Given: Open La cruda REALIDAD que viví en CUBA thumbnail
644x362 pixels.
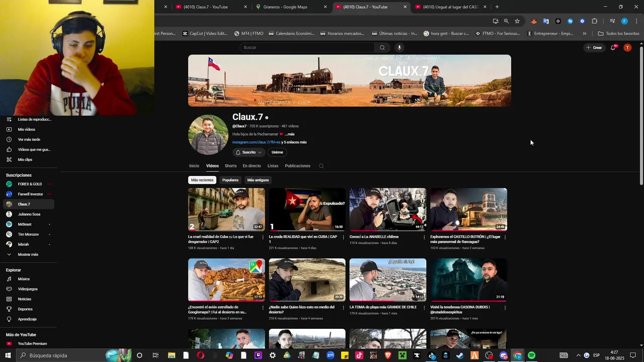Looking at the screenshot, I should pos(307,210).
